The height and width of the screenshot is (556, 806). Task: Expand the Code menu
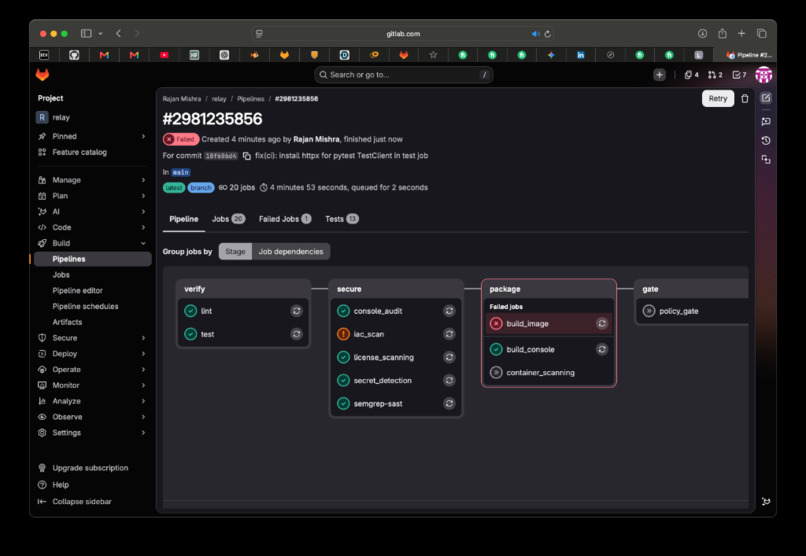93,227
